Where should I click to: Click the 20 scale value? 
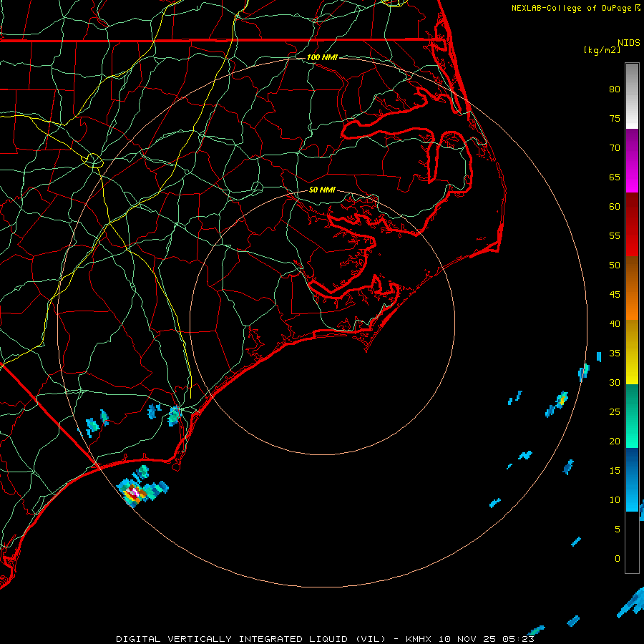click(615, 441)
